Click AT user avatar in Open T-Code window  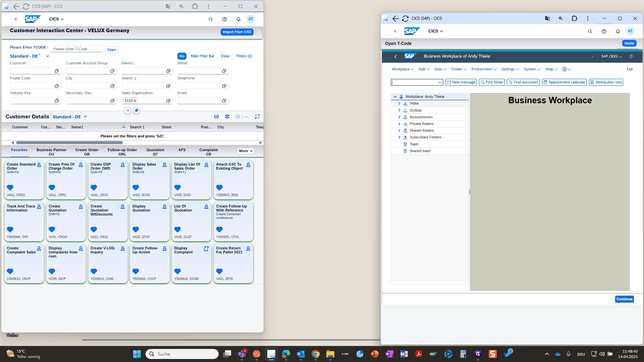(630, 31)
